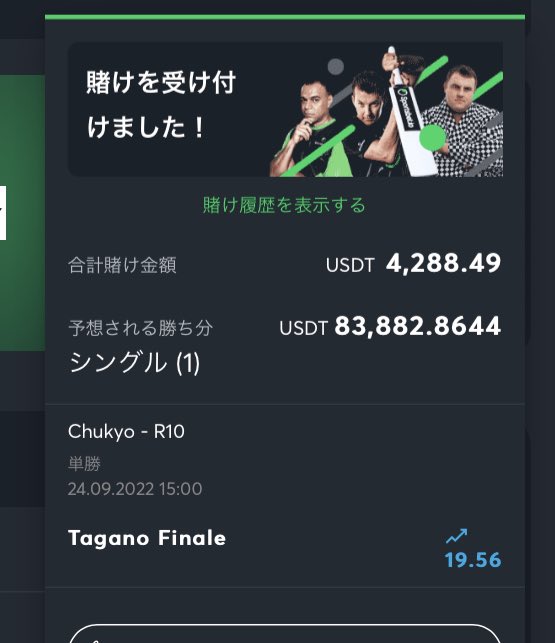Click the 単勝 win market label
The width and height of the screenshot is (555, 643).
[x=85, y=464]
